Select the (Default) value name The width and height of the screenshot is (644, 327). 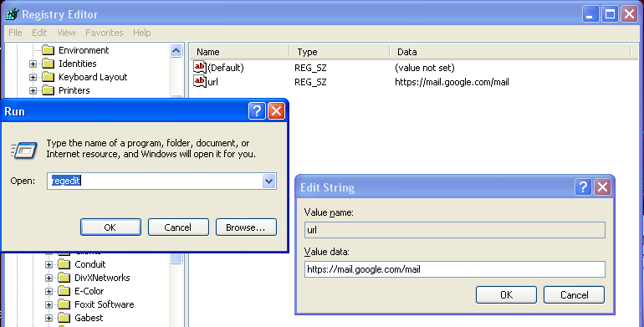click(226, 68)
